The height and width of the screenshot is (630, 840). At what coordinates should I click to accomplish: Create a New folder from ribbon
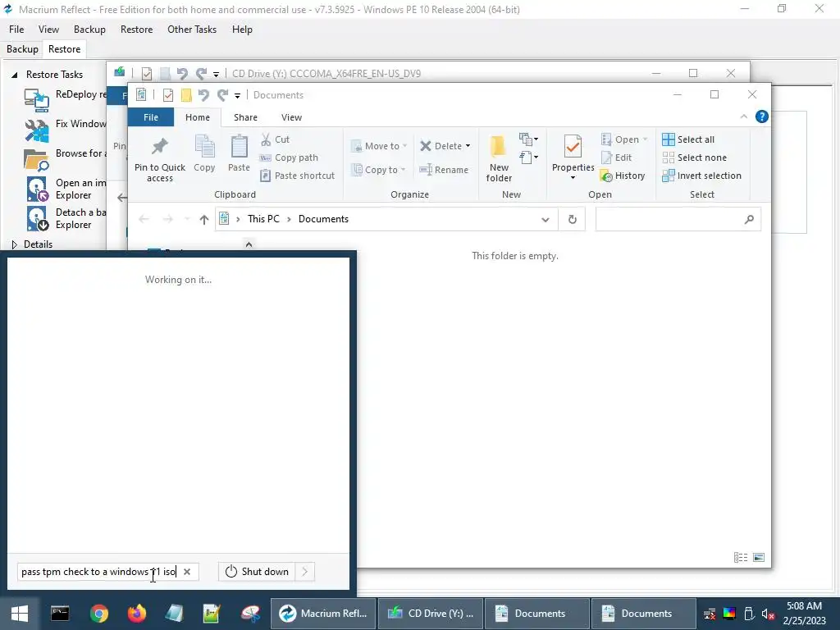point(499,158)
